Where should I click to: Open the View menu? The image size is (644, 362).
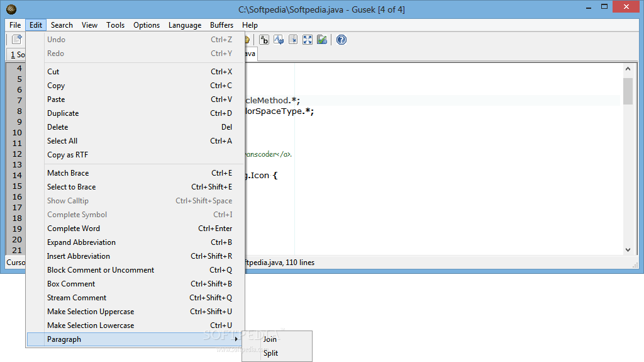89,25
